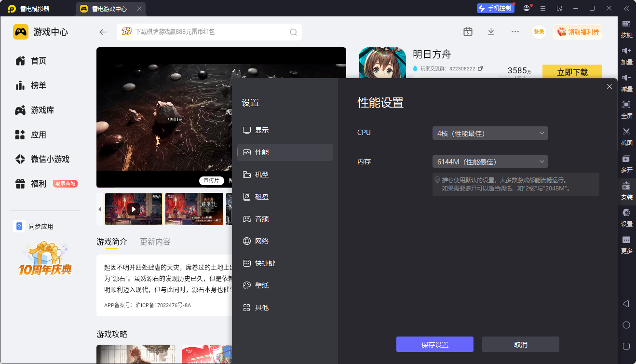Take a screenshot with 截图 scissors

(626, 131)
